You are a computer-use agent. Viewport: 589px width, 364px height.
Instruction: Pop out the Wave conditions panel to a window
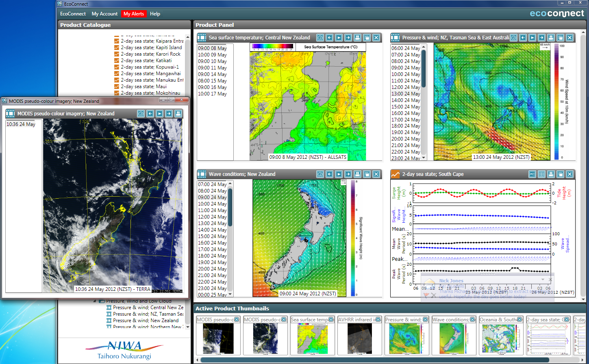coord(367,174)
